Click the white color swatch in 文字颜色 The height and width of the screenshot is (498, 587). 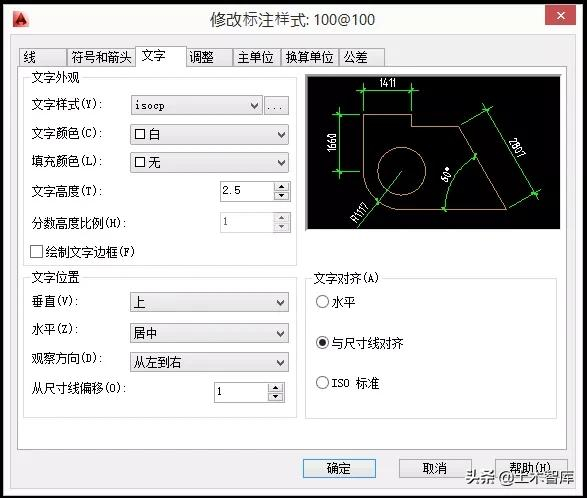point(140,134)
